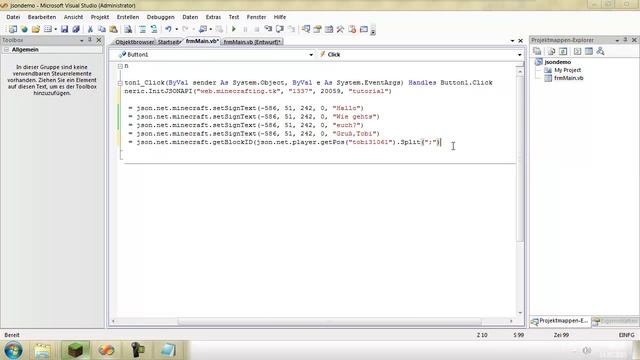Click View Class Diagram icon in Projektmappen-Explorer
The image size is (640, 360).
[x=600, y=51]
